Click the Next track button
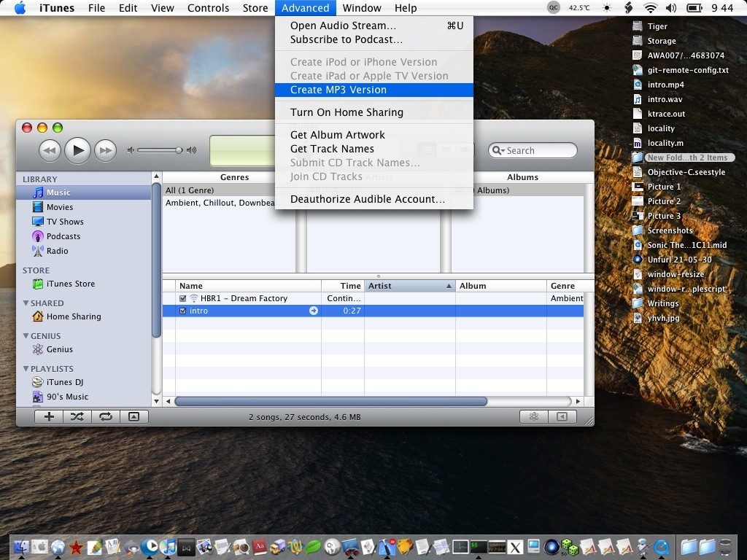Image resolution: width=747 pixels, height=560 pixels. pyautogui.click(x=105, y=150)
